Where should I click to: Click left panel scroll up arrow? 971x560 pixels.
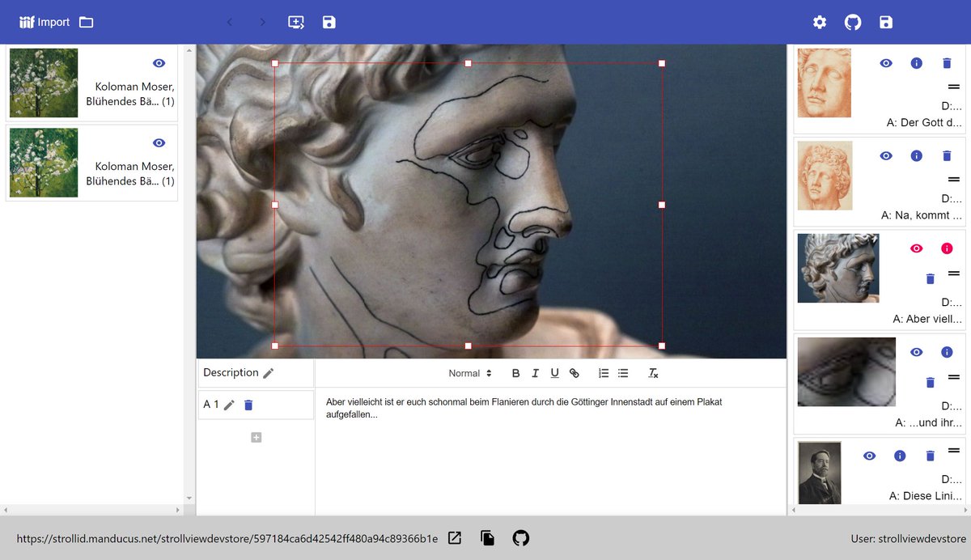(189, 51)
